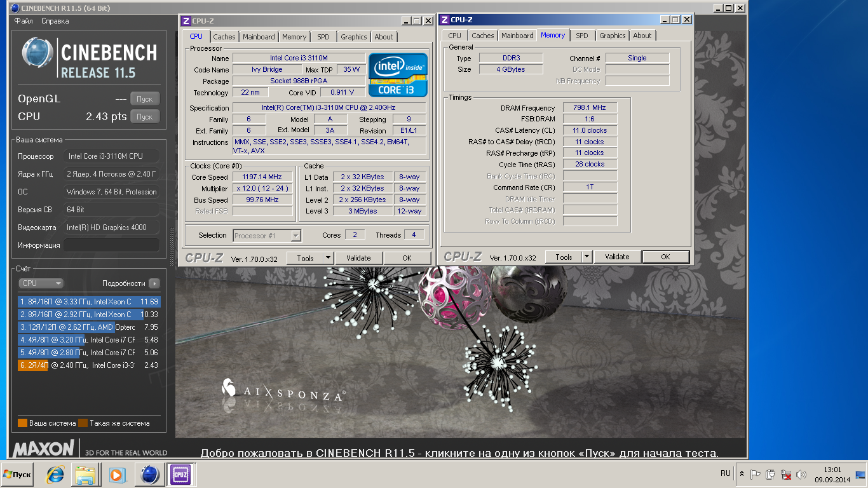
Task: Click the Single channel value field
Action: point(637,58)
